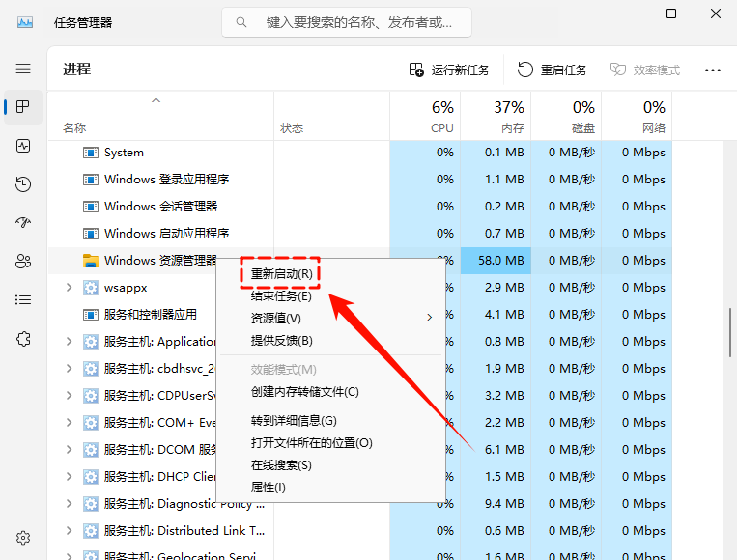Expand the wsappx process group
Viewport: 737px width, 560px height.
pyautogui.click(x=70, y=287)
